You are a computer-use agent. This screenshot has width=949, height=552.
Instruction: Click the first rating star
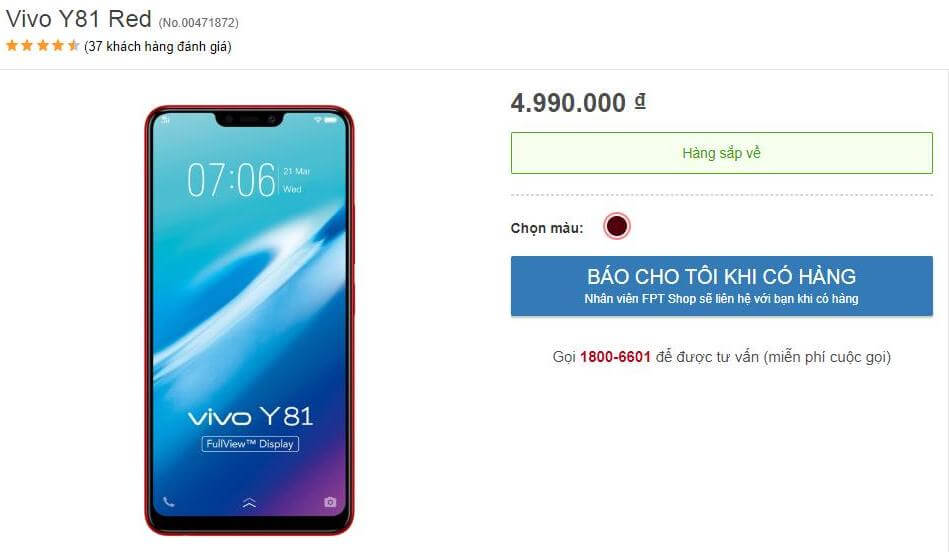point(12,45)
